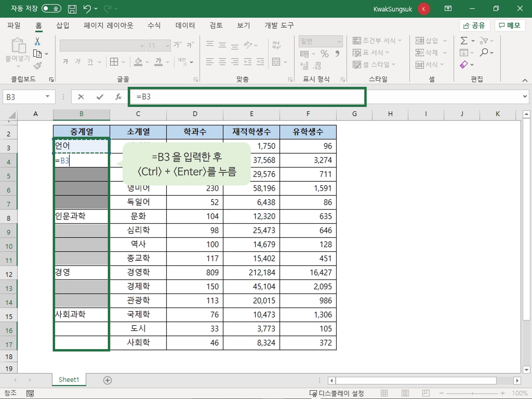The height and width of the screenshot is (399, 532).
Task: Open the 데이터 ribbon tab
Action: pyautogui.click(x=185, y=25)
